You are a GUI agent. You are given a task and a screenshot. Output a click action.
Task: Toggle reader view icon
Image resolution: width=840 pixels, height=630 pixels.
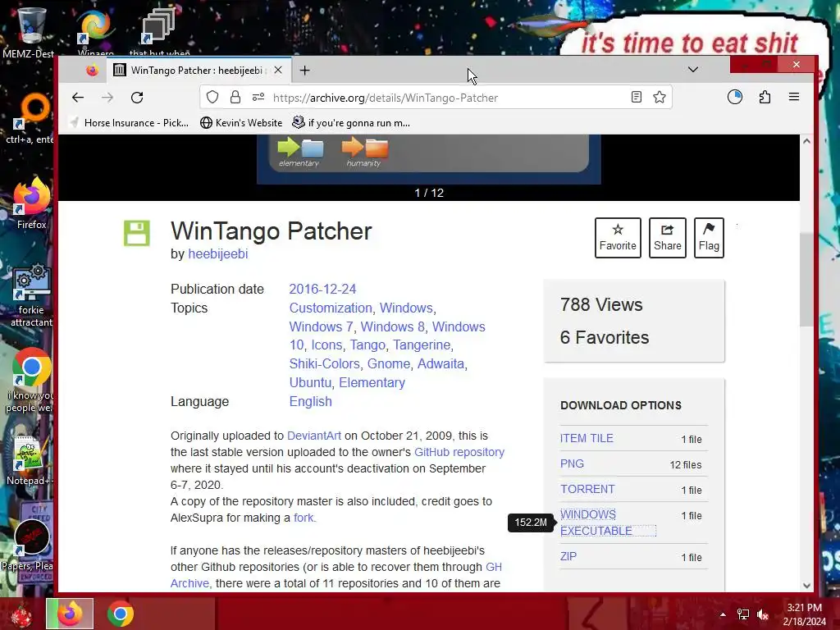[x=636, y=97]
